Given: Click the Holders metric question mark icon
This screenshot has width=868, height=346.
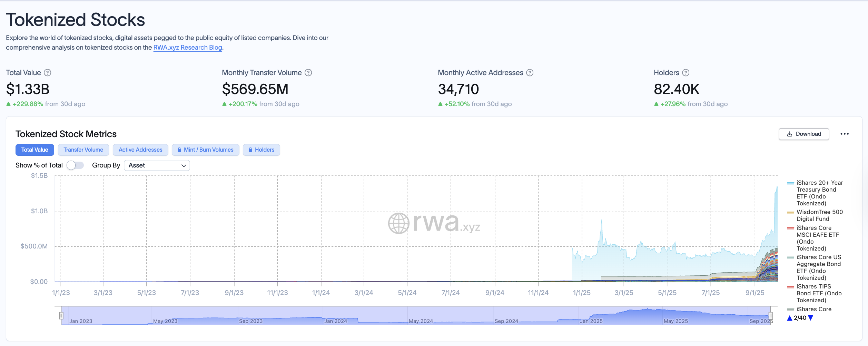Looking at the screenshot, I should (685, 72).
